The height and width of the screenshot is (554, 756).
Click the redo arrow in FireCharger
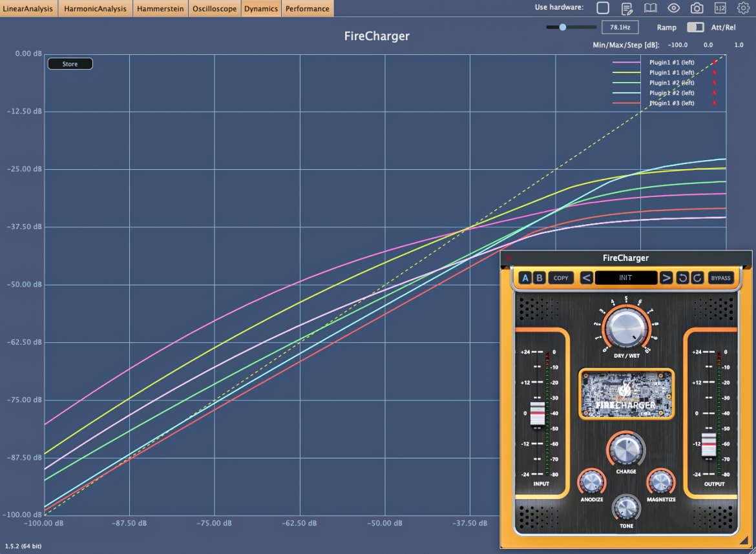click(x=697, y=278)
